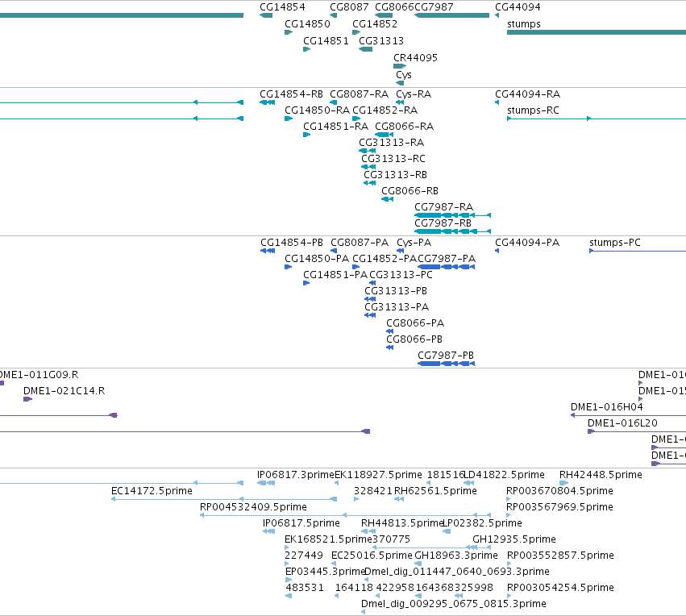Image resolution: width=686 pixels, height=616 pixels.
Task: Click transcript Cys-RA
Action: [414, 94]
